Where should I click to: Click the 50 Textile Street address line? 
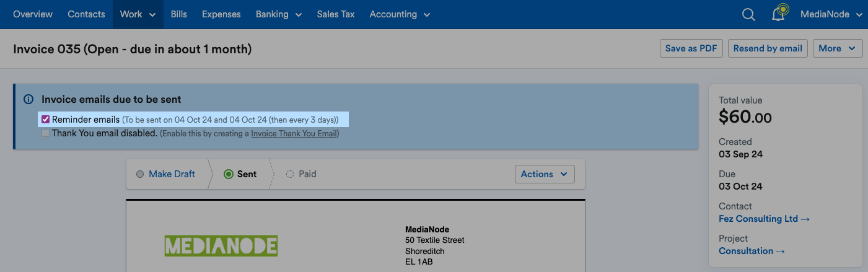pos(434,240)
